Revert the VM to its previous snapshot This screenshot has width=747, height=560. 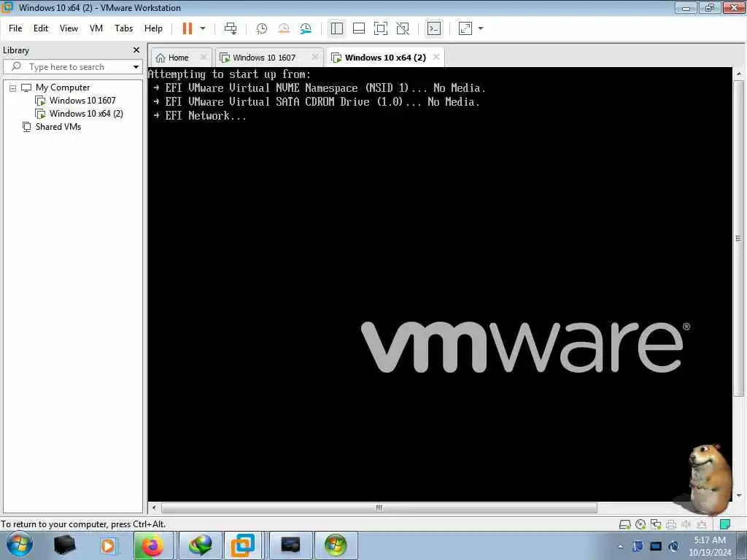284,28
